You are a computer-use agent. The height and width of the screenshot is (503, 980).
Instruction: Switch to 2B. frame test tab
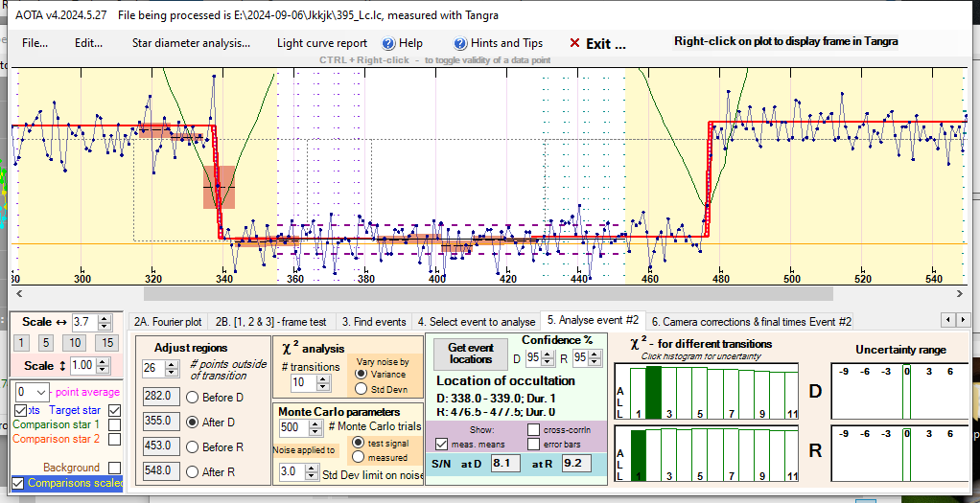coord(270,322)
